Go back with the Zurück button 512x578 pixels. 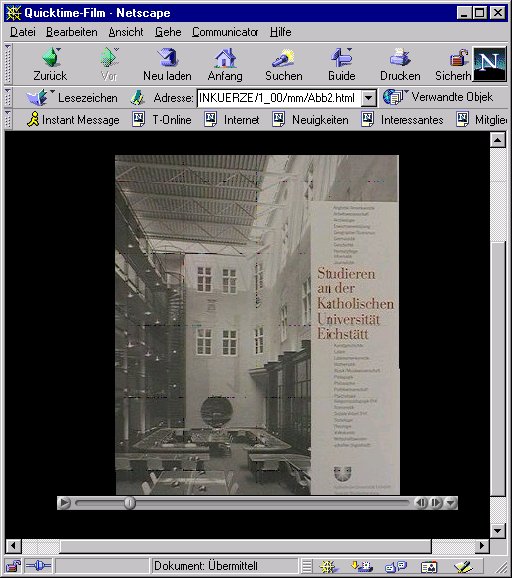[50, 64]
